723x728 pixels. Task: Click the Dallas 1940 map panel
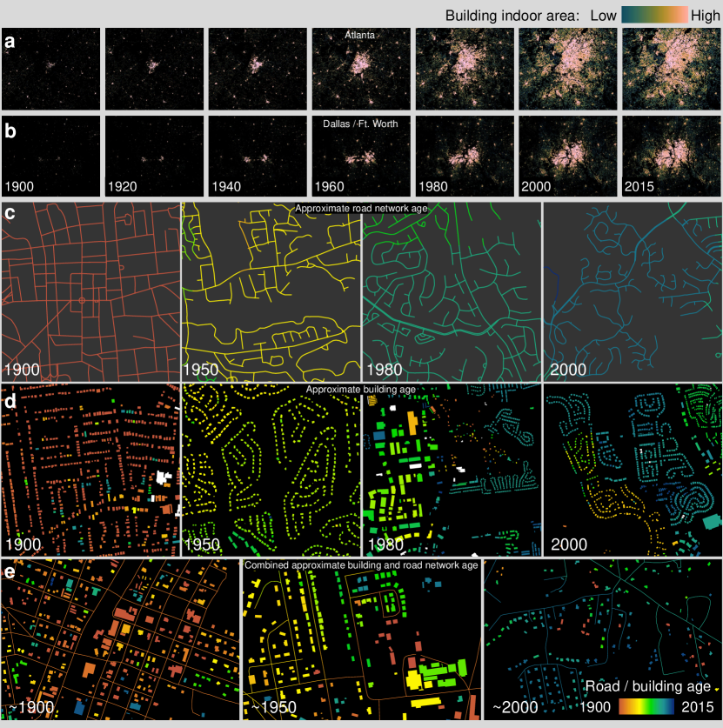tap(258, 156)
